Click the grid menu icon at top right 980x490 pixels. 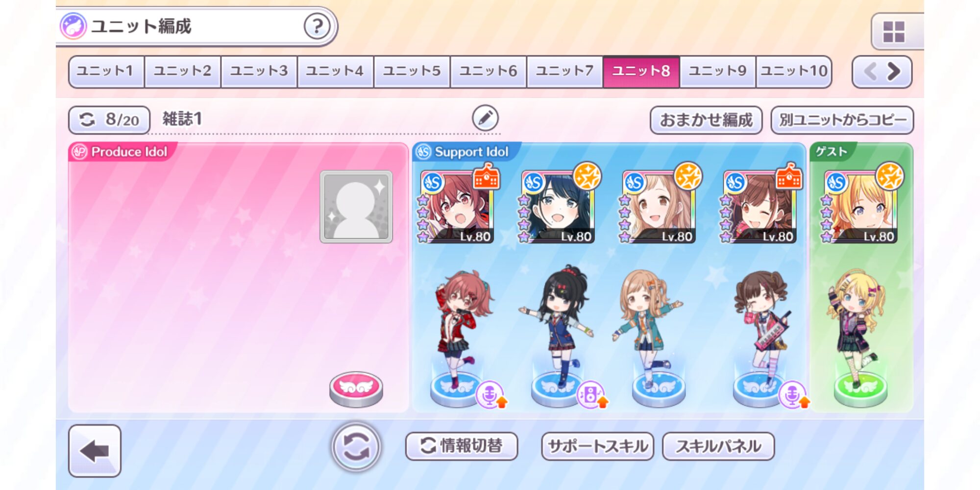pos(893,32)
